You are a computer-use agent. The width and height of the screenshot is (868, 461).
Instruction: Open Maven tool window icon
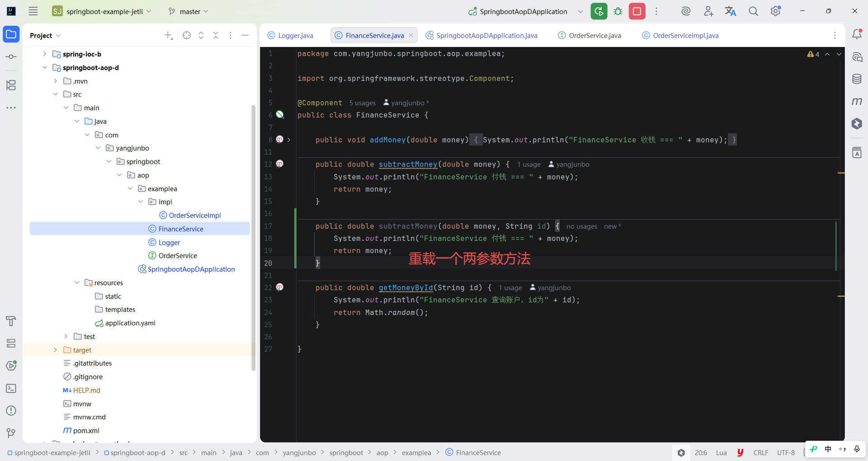tap(857, 101)
